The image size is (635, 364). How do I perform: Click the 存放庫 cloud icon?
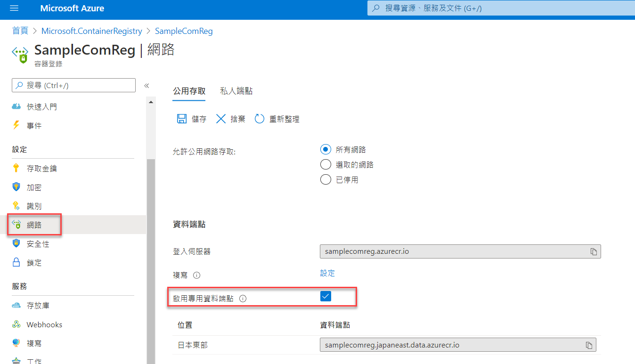[x=16, y=306]
